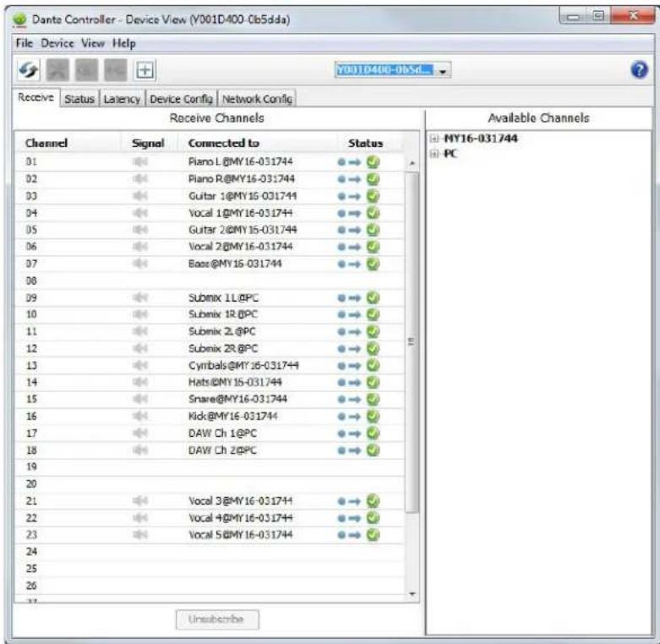660x644 pixels.
Task: Open the device selection dropdown
Action: [x=442, y=70]
